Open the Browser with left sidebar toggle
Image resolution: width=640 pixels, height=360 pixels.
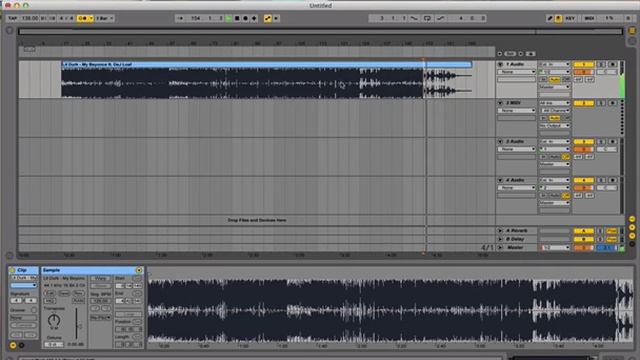10,31
